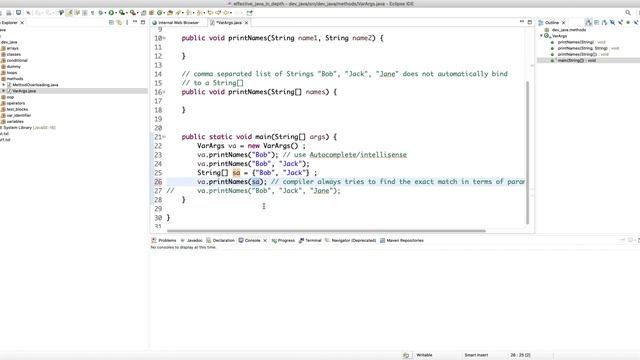Minimize the Explorer panel
640x360 pixels.
pyautogui.click(x=135, y=22)
